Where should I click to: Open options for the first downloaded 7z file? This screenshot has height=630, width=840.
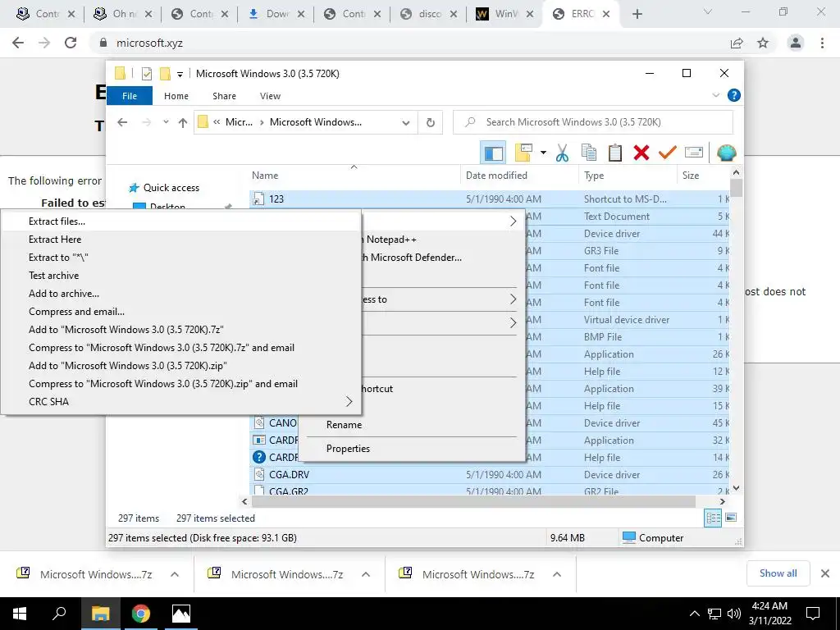(x=175, y=574)
